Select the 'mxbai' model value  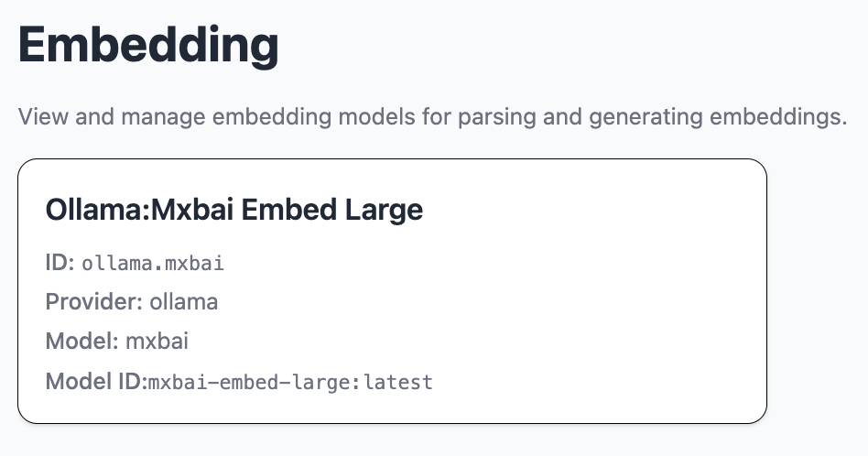point(157,342)
